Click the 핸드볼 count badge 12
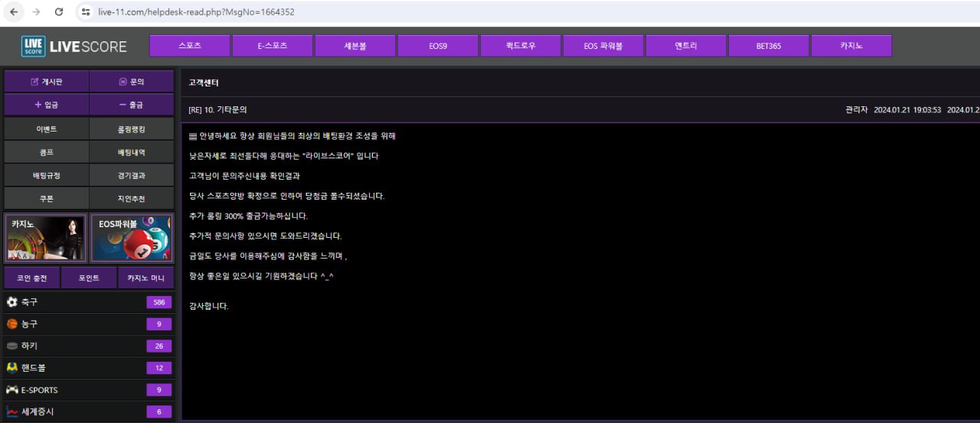 coord(159,368)
